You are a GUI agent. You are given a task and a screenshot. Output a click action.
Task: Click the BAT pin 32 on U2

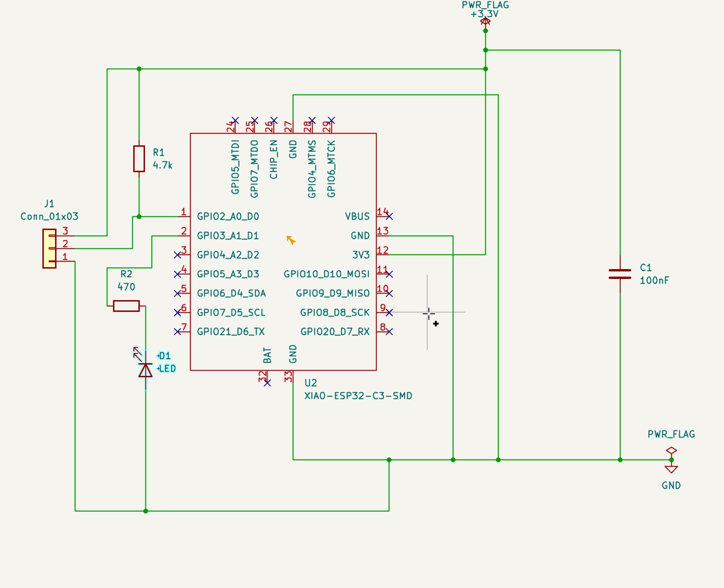(x=267, y=376)
